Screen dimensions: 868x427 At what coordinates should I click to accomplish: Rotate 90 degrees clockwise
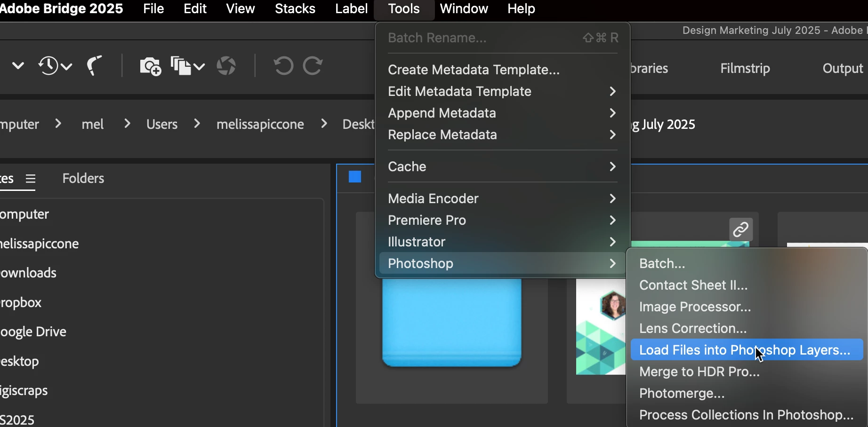313,66
